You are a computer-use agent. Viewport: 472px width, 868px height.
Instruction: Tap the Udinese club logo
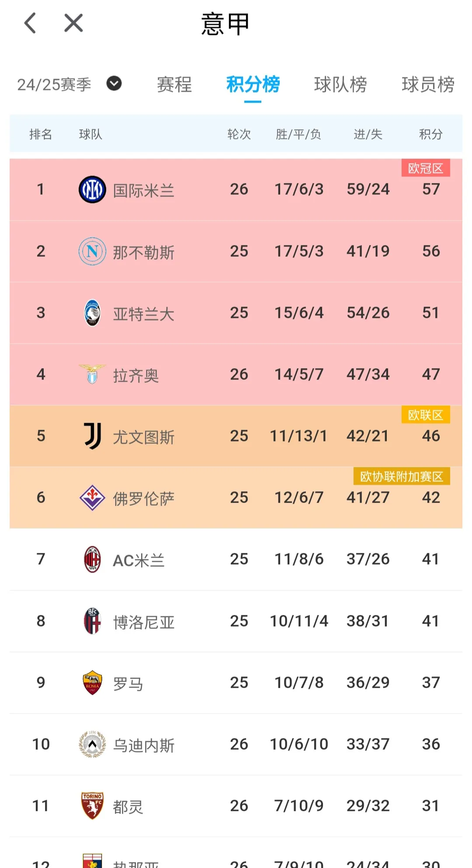click(x=92, y=744)
